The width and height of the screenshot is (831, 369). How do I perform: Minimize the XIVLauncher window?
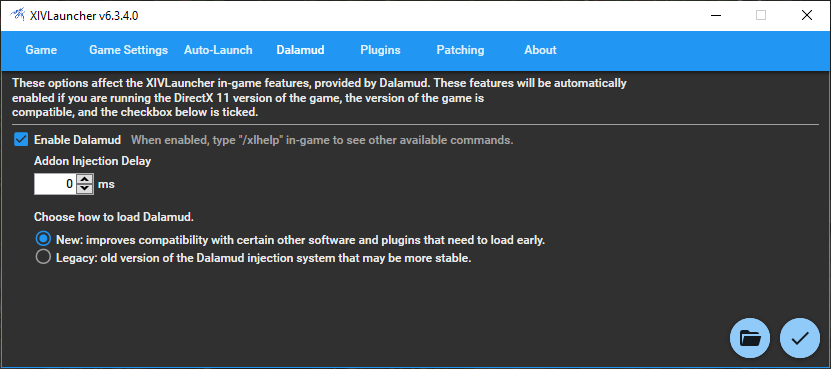click(715, 15)
